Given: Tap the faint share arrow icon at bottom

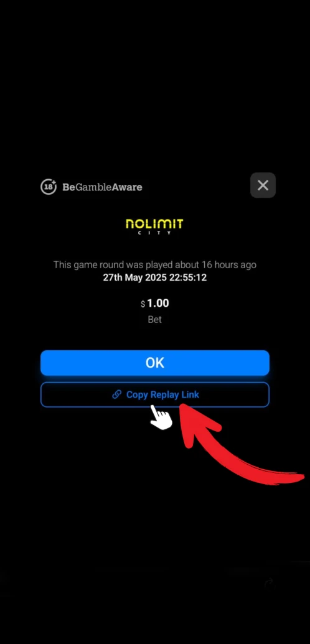Looking at the screenshot, I should [270, 582].
